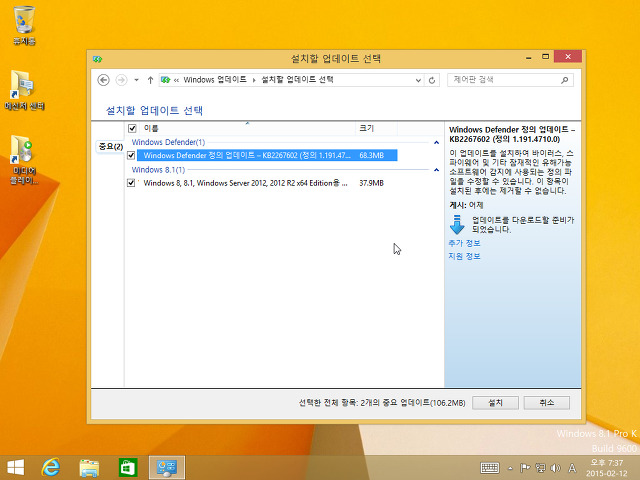This screenshot has height=480, width=640.
Task: Open the Recycle Bin desktop icon
Action: coord(24,25)
